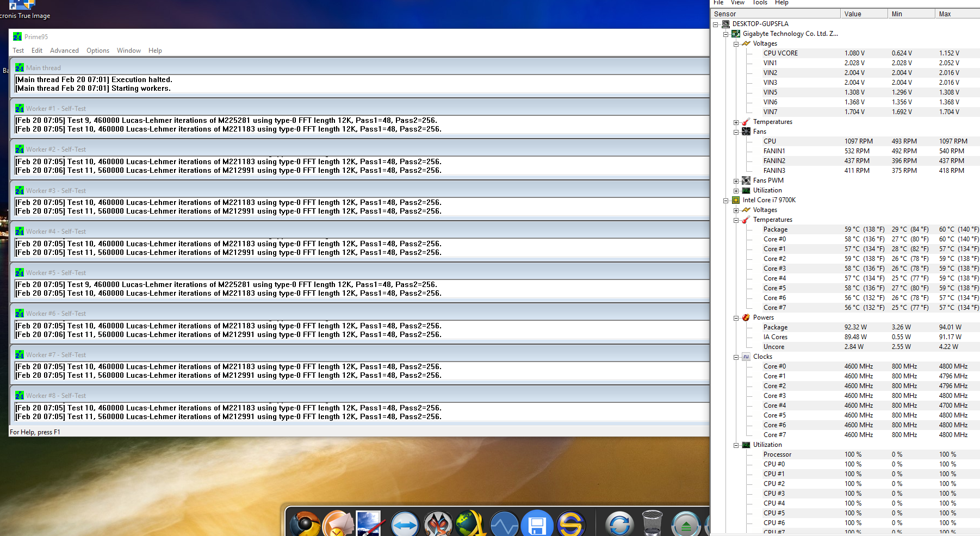
Task: Open the Prime95 Advanced menu
Action: pyautogui.click(x=64, y=51)
